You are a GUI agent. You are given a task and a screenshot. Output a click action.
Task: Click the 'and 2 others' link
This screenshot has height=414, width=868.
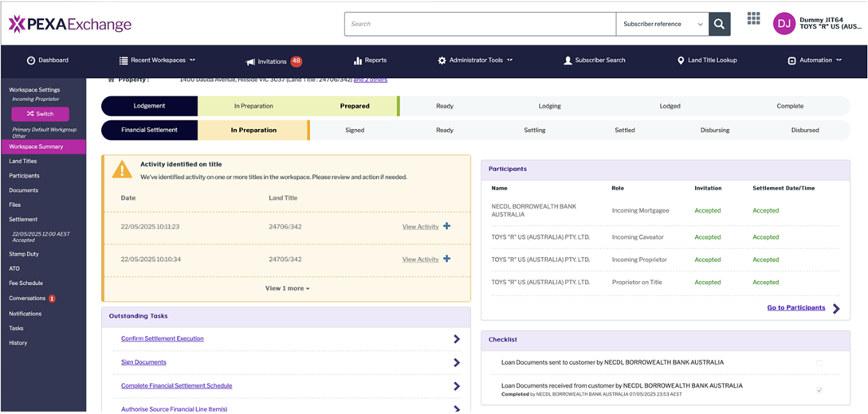[371, 80]
